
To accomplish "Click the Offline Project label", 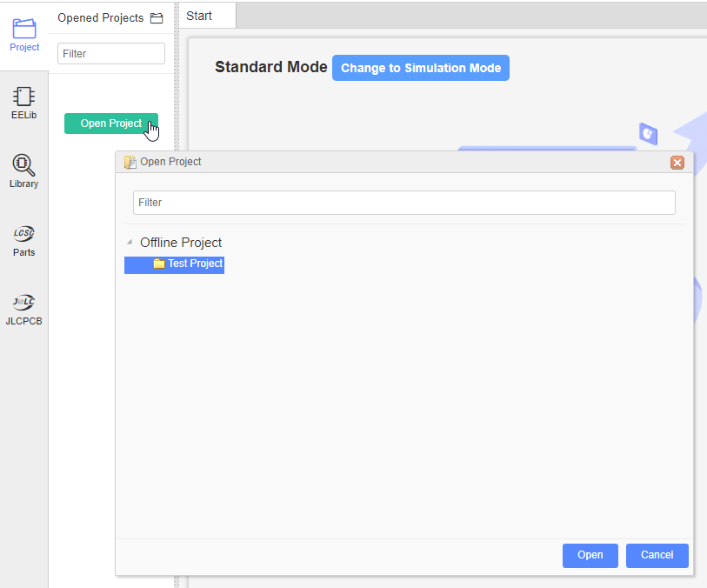I will [x=181, y=243].
